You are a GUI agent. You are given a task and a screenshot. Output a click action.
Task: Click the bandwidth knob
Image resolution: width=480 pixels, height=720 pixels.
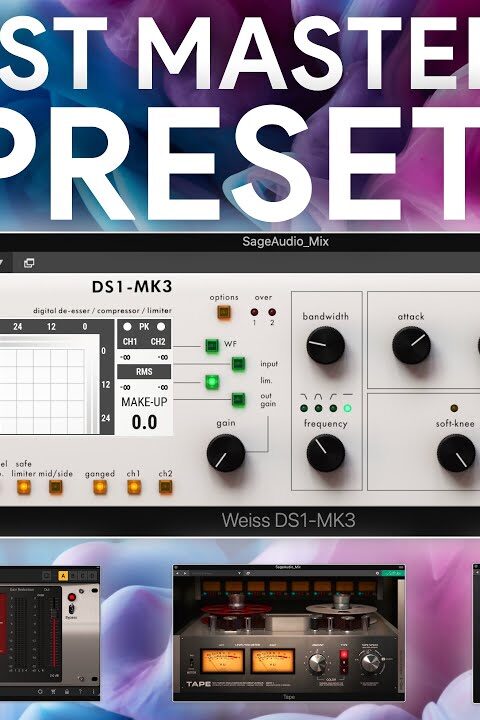coord(326,345)
